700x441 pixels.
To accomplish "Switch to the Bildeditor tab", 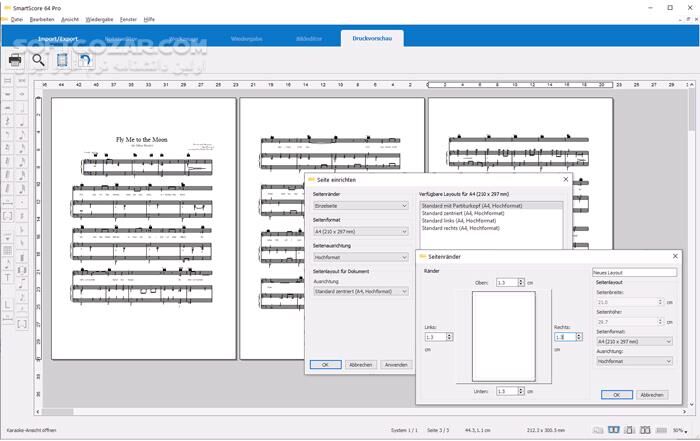I will pyautogui.click(x=309, y=39).
